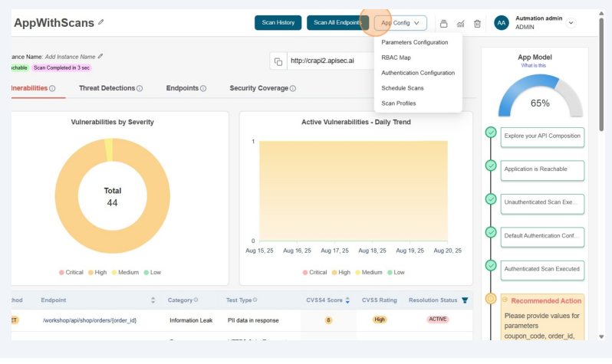Click the Resolution Status filter funnel icon
Screen dimensions: 612x364
(x=465, y=300)
